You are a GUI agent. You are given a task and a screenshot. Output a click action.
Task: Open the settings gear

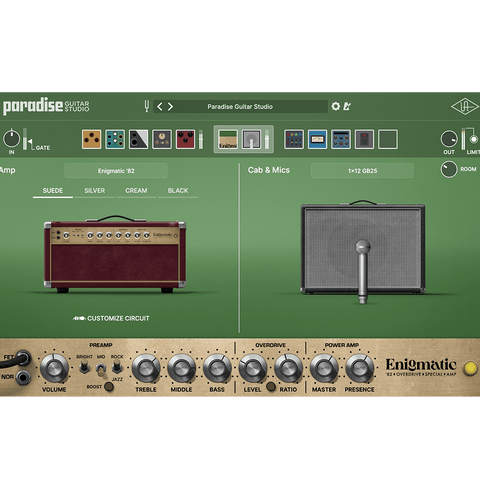(335, 106)
